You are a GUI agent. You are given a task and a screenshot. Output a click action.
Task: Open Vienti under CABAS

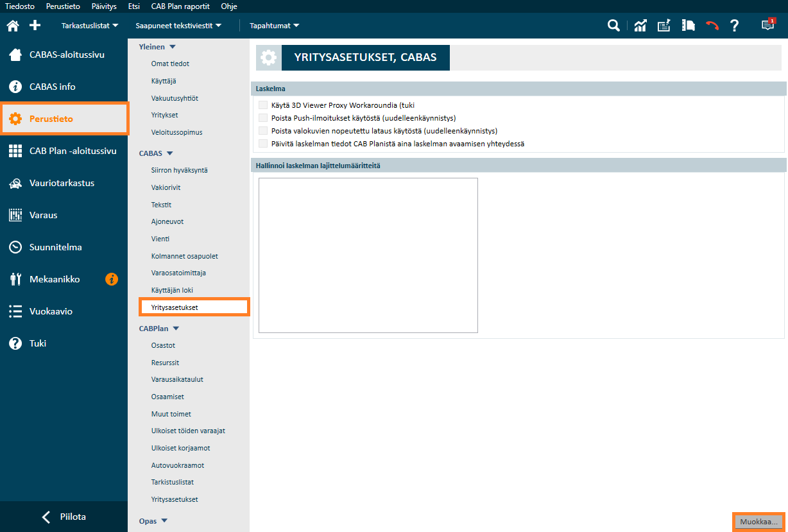(160, 239)
